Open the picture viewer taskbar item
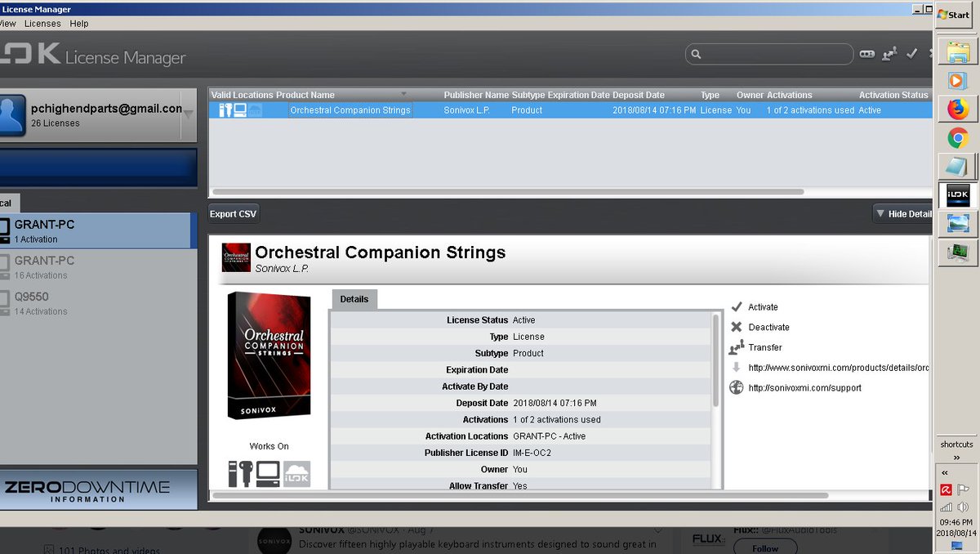 [x=957, y=223]
